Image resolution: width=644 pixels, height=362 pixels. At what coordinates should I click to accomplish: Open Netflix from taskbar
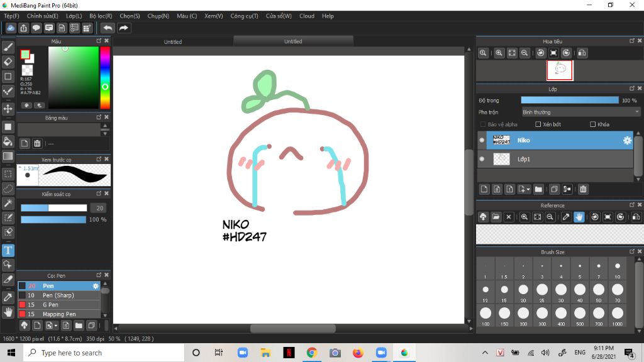[289, 353]
